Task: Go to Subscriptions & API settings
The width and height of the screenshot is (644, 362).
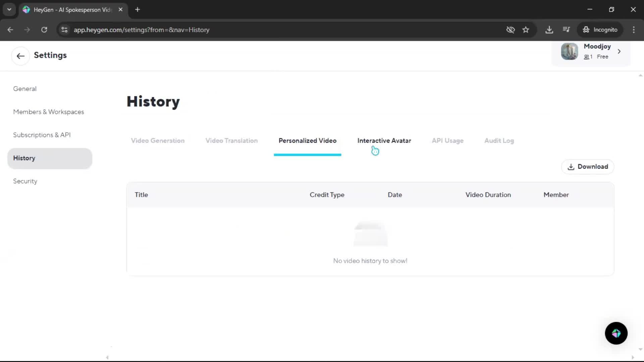Action: [42, 135]
